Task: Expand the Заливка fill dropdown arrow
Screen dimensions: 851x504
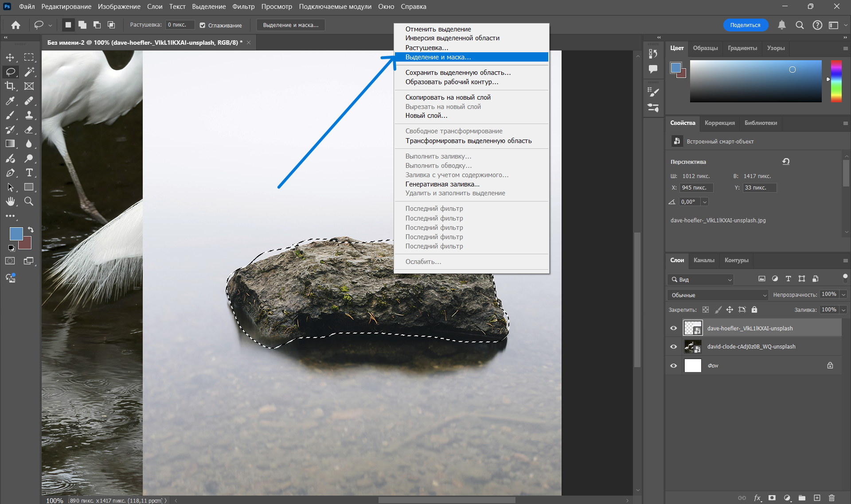Action: [x=843, y=310]
